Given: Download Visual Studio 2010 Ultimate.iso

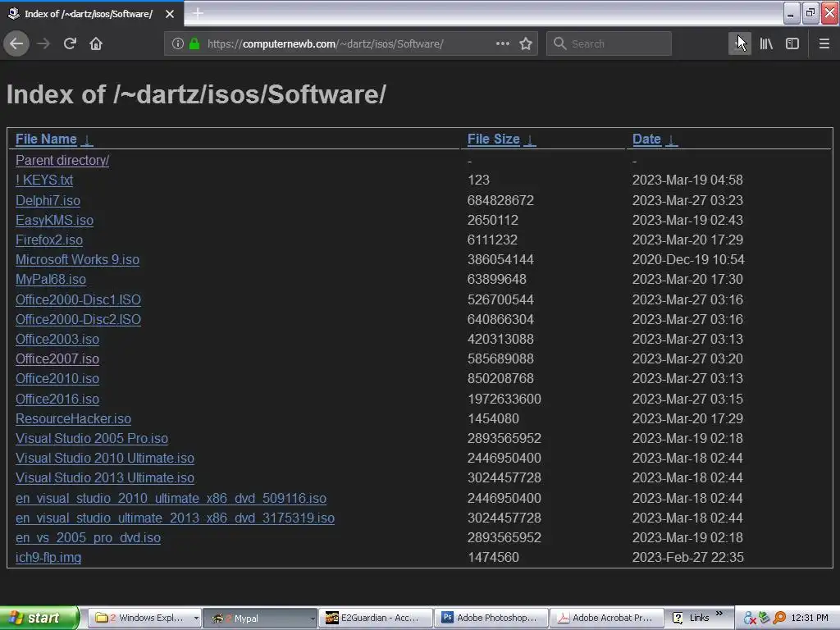Looking at the screenshot, I should [x=105, y=459].
